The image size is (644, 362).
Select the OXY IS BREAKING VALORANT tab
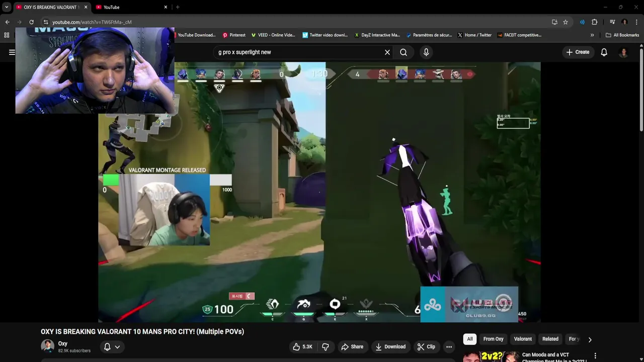pos(51,7)
